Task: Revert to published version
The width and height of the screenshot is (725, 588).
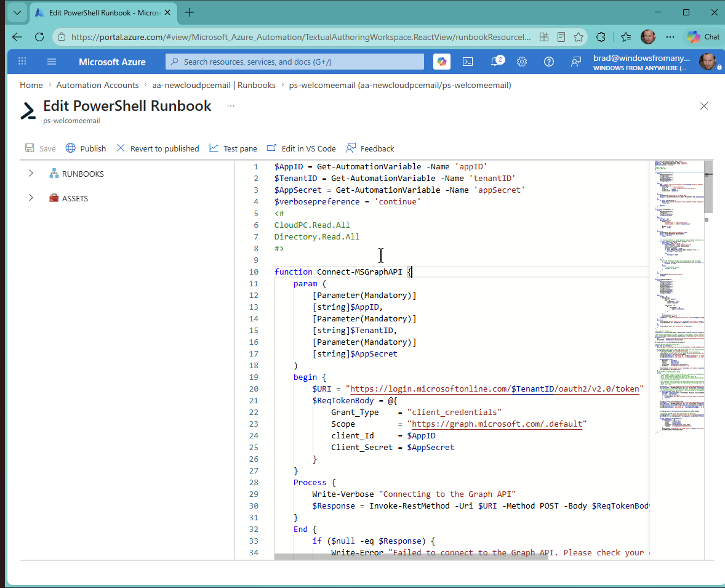Action: tap(158, 148)
